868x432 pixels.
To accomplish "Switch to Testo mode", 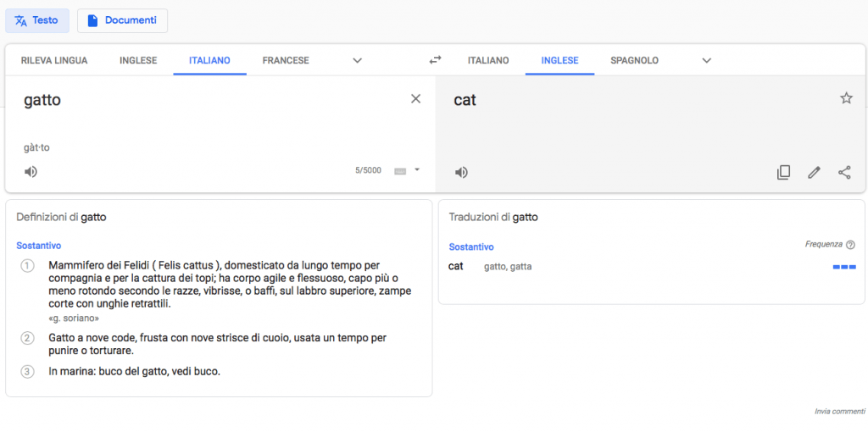I will point(37,20).
